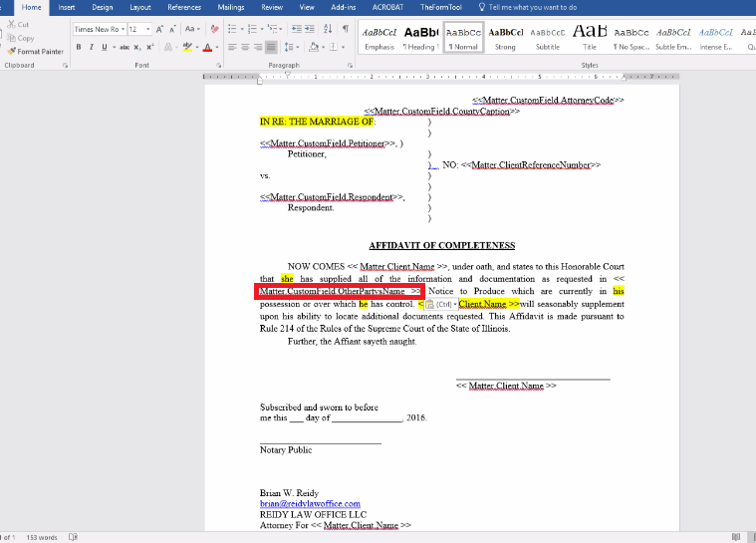This screenshot has width=756, height=543.
Task: Click the Tell me what you want to do box
Action: click(x=528, y=7)
